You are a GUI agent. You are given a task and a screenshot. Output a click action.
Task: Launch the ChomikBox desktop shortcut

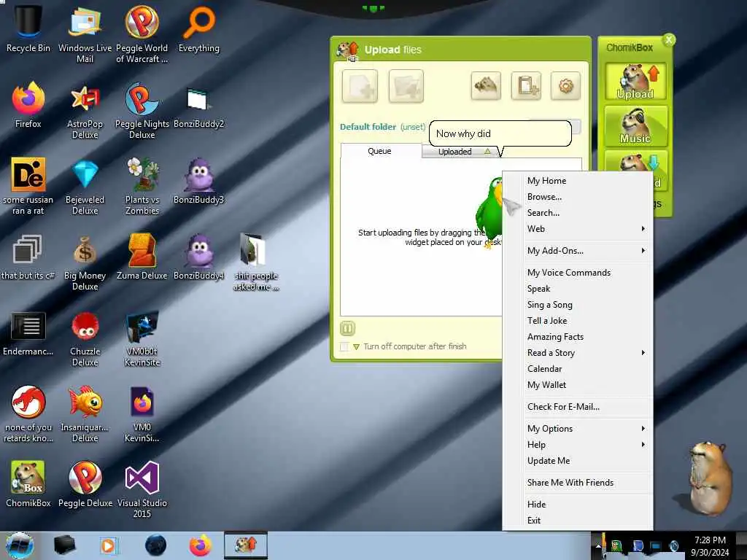(x=28, y=484)
